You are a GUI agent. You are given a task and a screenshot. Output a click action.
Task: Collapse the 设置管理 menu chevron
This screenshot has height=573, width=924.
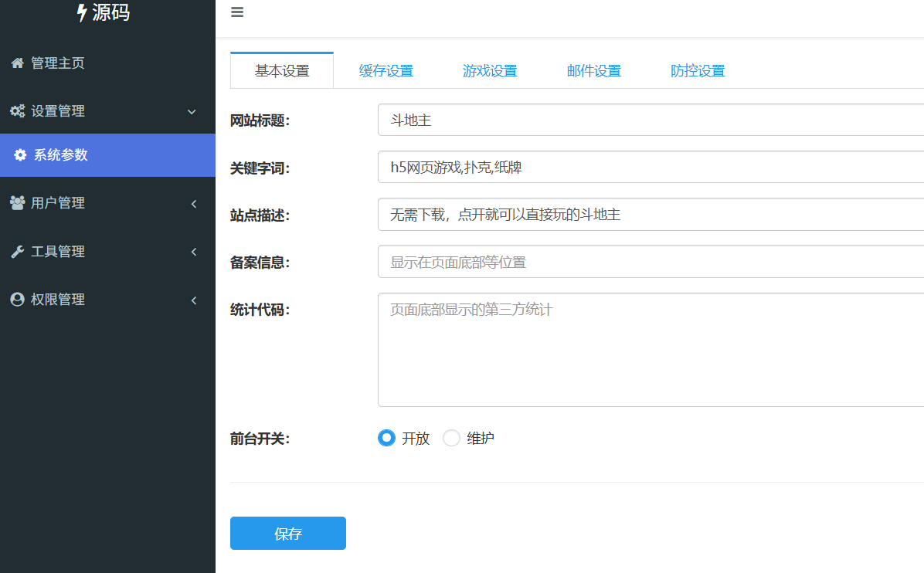192,112
